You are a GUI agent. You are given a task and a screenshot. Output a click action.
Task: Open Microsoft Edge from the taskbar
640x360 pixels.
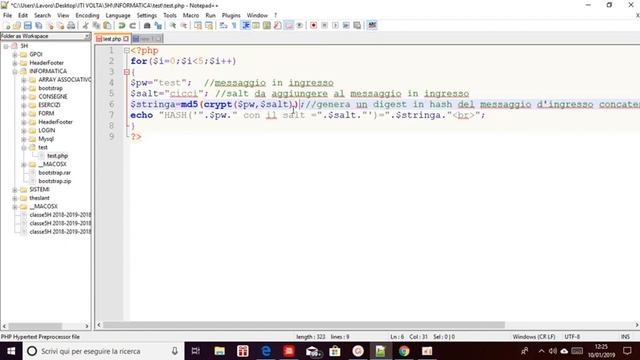coord(266,351)
